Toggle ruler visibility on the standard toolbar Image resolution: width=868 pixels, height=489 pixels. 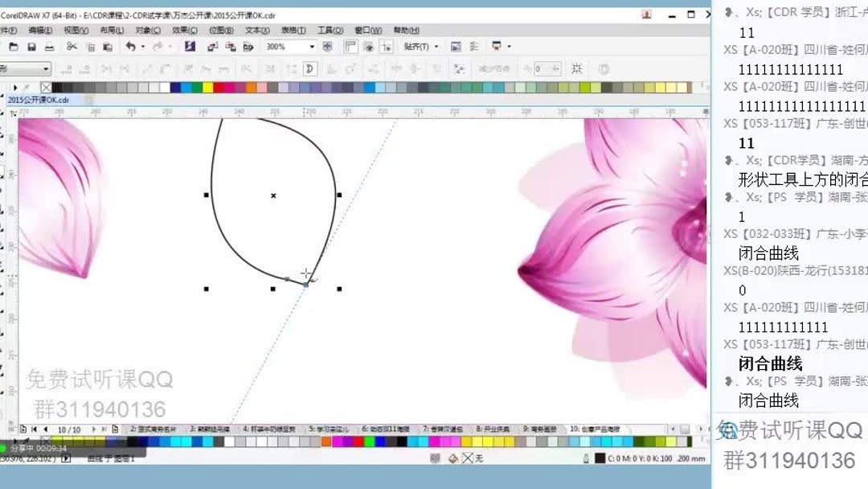349,47
